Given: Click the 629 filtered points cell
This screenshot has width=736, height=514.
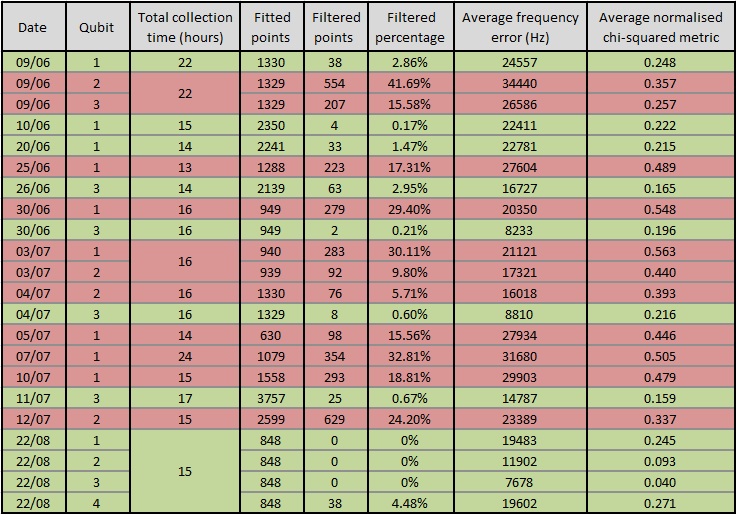Looking at the screenshot, I should tap(333, 419).
